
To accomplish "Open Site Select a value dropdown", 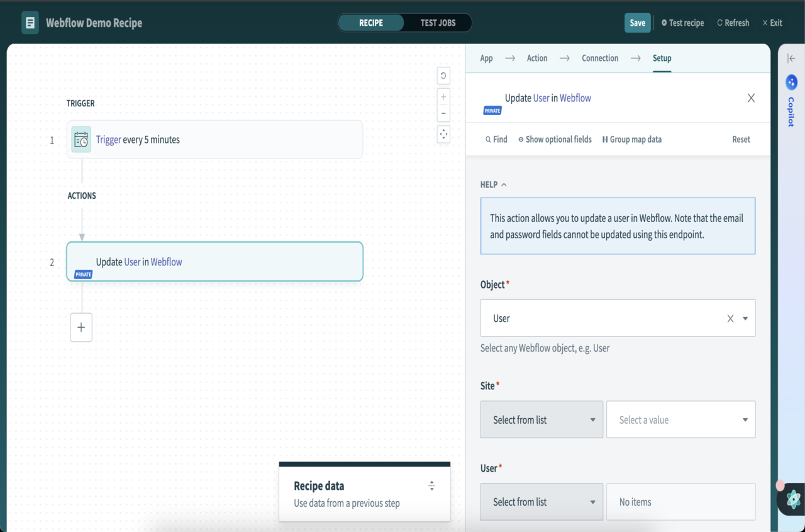I will [x=680, y=419].
